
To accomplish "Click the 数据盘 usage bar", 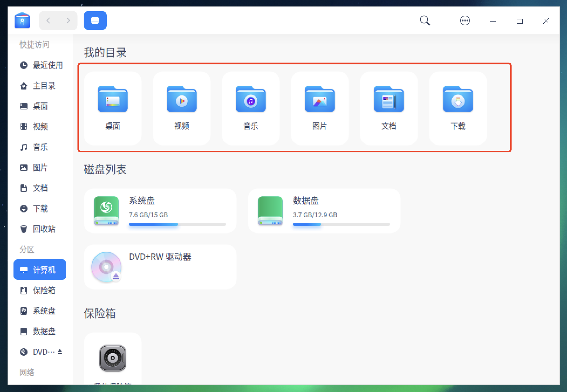I will (x=341, y=224).
